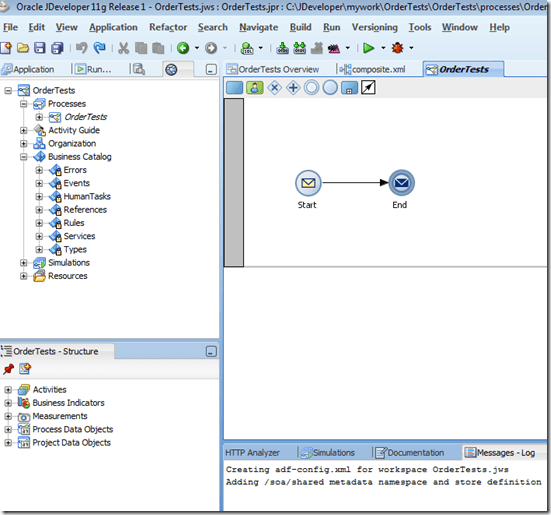Open the Refactor menu

coord(168,27)
